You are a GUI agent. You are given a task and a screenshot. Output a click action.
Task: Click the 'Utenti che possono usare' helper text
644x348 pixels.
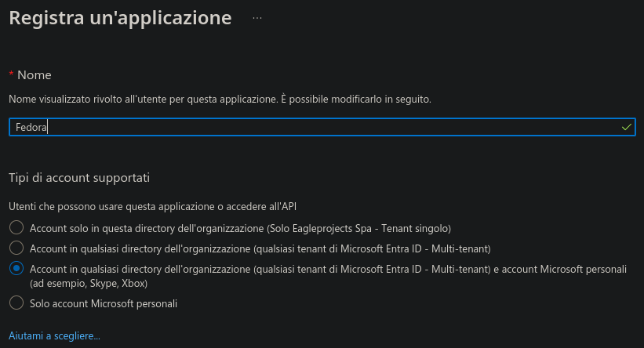[x=153, y=206]
